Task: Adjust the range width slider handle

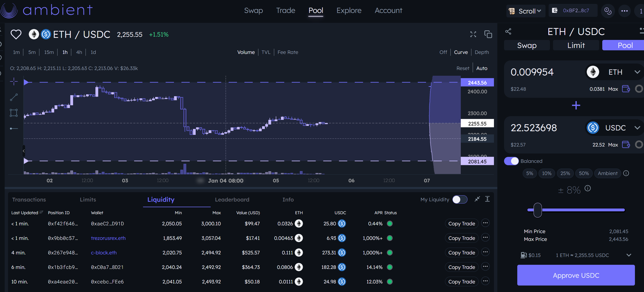Action: pyautogui.click(x=537, y=210)
